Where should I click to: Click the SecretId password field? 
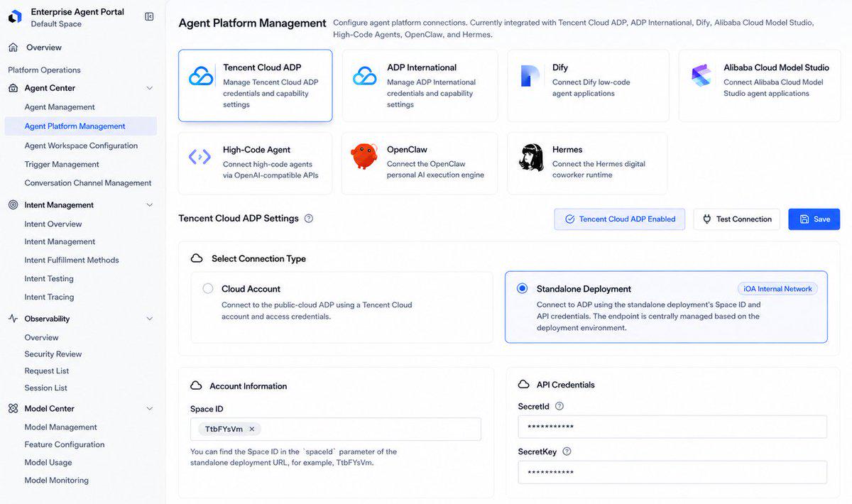[x=672, y=427]
